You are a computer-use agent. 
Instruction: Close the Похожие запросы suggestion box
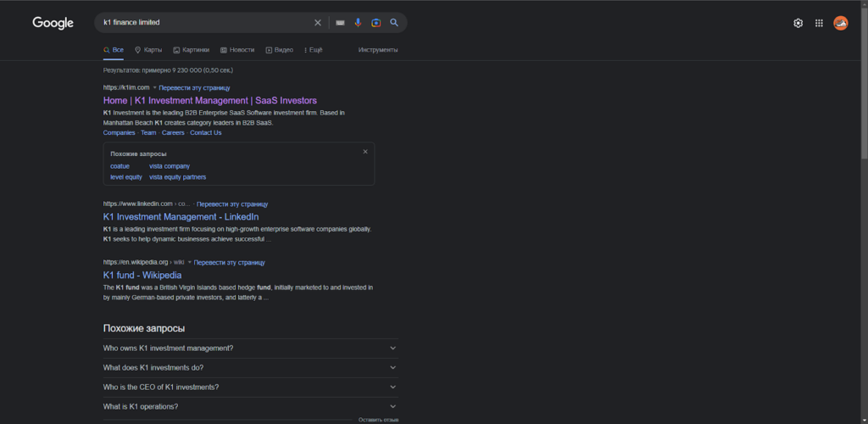(365, 152)
